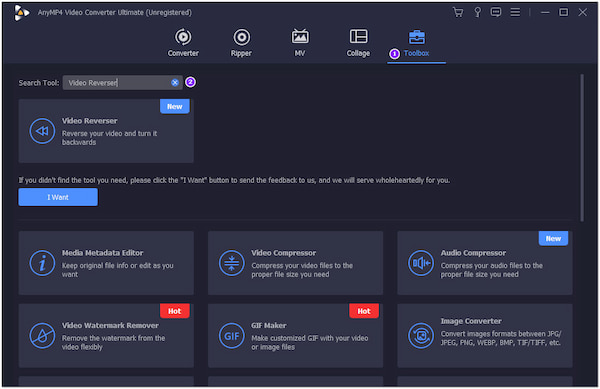The height and width of the screenshot is (389, 600).
Task: Open Media Metadata Editor info icon
Action: [x=42, y=263]
